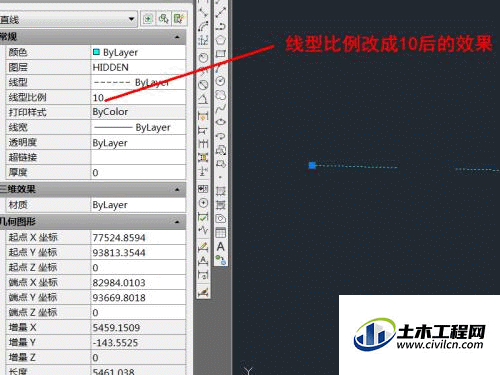Click the 线型比例 field showing 10
Screen dimensions: 500x375
click(138, 97)
